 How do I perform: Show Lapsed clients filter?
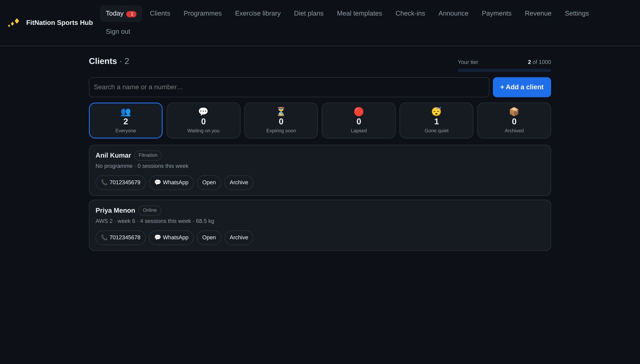pos(359,121)
